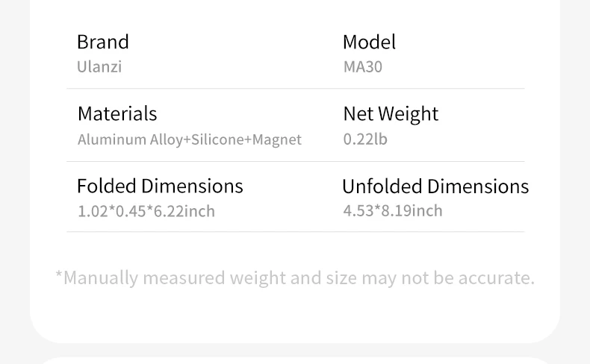Click the Model heading
The height and width of the screenshot is (364, 590).
click(369, 42)
